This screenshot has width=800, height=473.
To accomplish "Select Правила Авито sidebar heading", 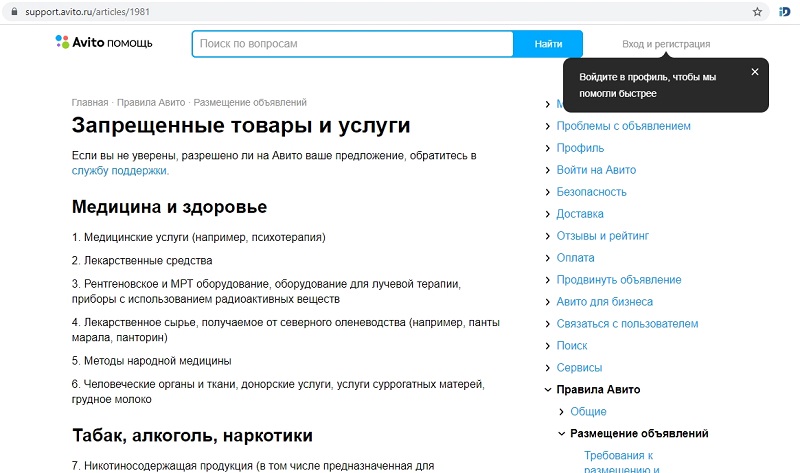I will tap(598, 389).
